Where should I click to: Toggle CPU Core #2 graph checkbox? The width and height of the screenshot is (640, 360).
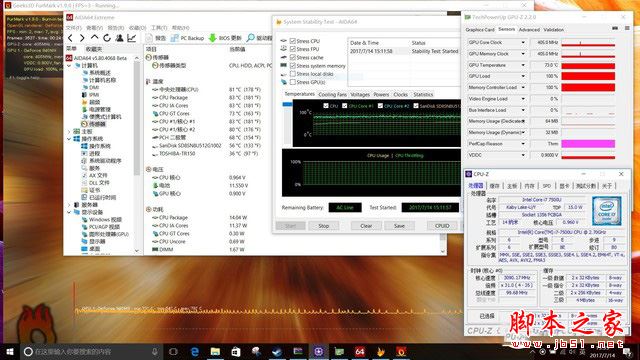[x=380, y=106]
